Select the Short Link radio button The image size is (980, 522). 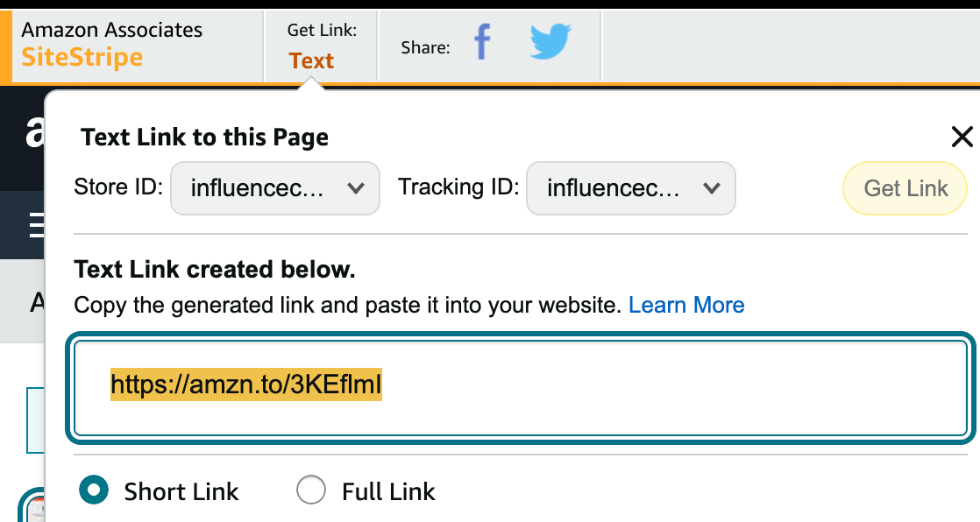point(93,490)
